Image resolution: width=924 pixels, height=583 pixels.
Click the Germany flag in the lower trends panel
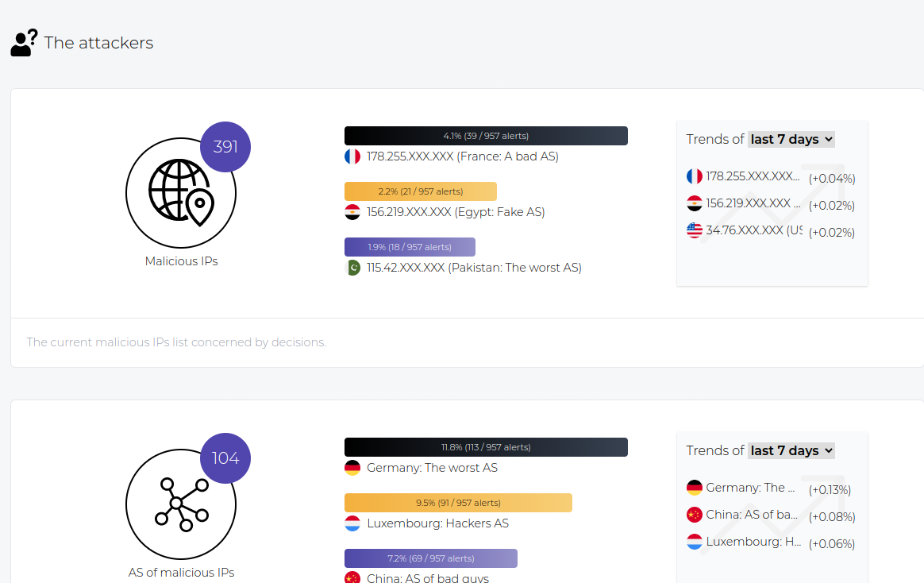click(695, 487)
